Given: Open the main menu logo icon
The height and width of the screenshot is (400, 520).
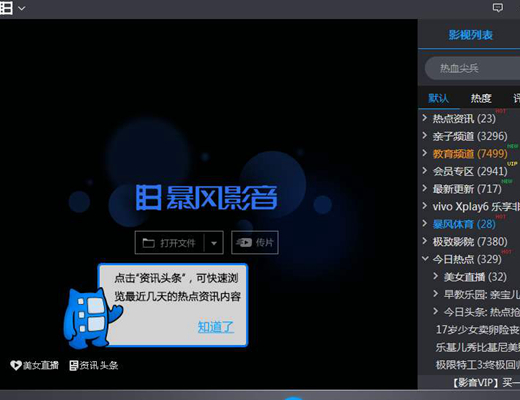Looking at the screenshot, I should pos(6,8).
